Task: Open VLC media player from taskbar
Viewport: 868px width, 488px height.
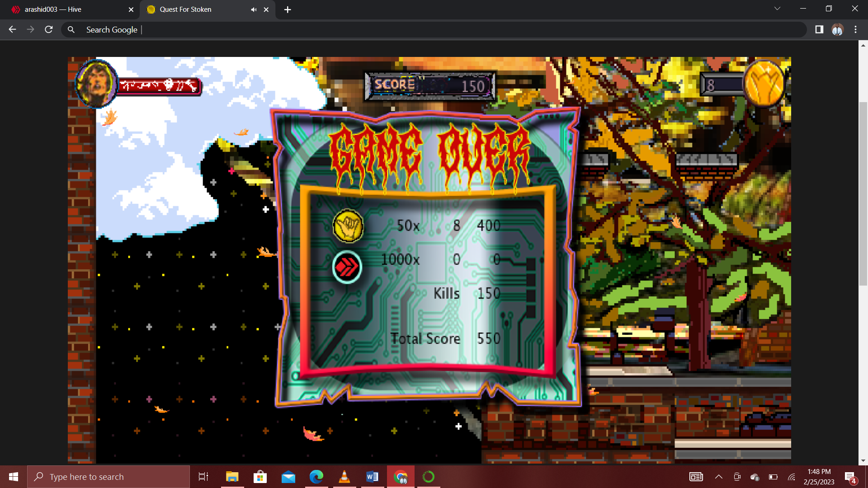Action: [x=344, y=477]
